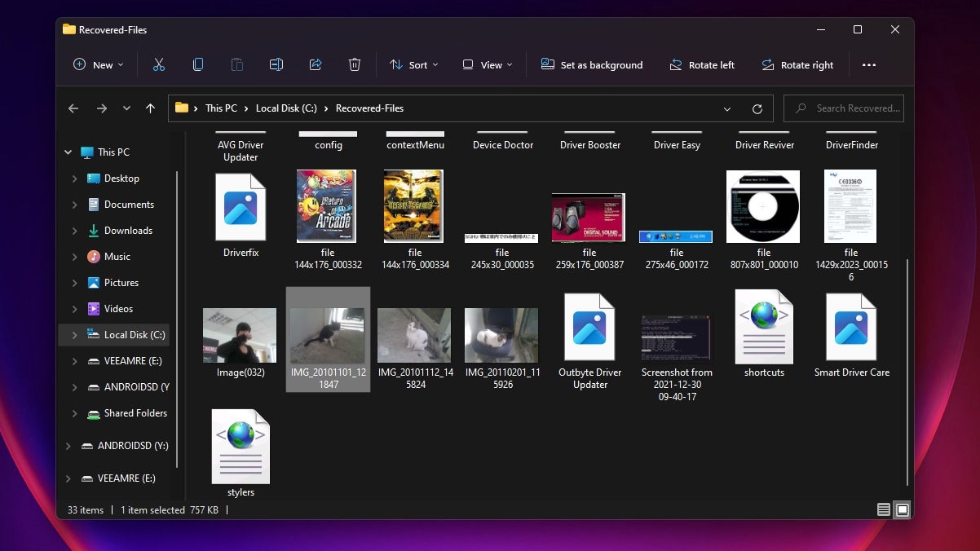Select file 245x30_000035 banner image
The height and width of the screenshot is (551, 980).
point(501,239)
